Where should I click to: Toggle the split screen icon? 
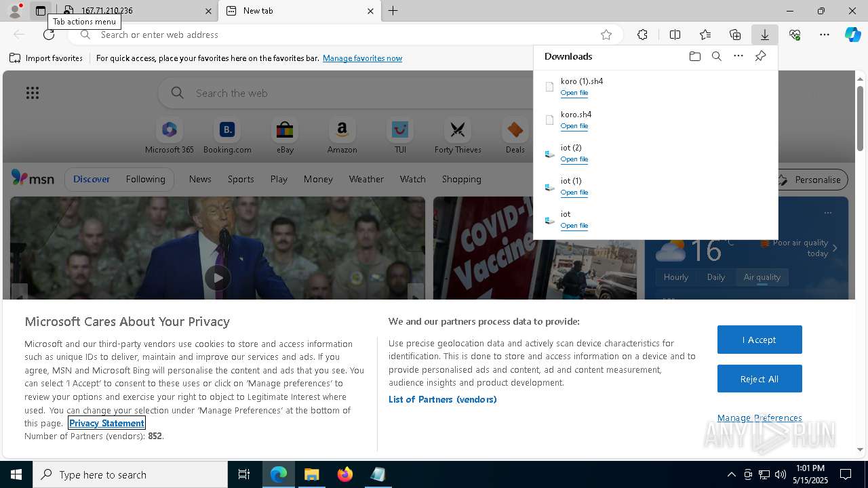675,35
